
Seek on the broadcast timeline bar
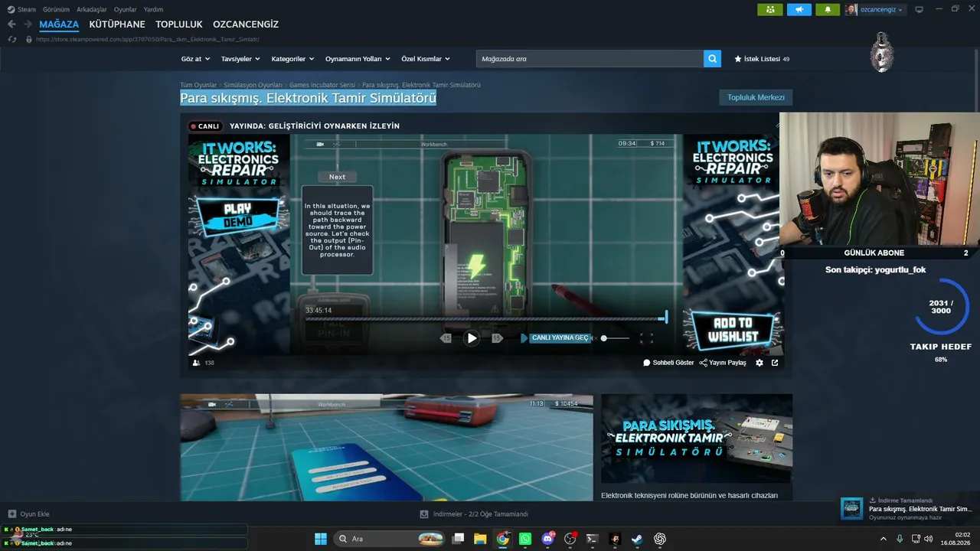(x=486, y=318)
